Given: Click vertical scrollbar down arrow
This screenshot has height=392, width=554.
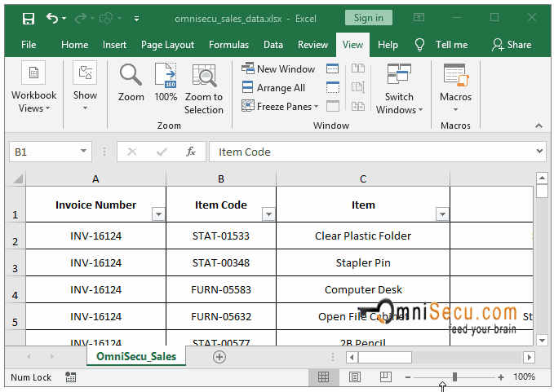Looking at the screenshot, I should 542,341.
